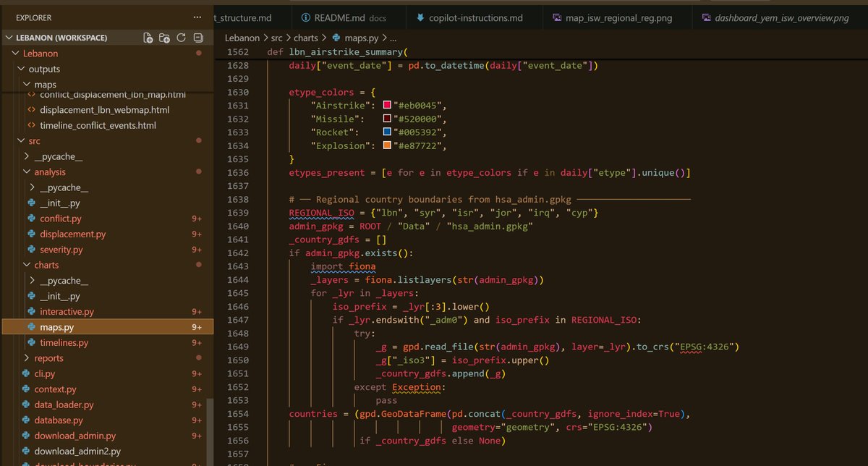Viewport: 868px width, 466px height.
Task: Click REGIONAL_ISO on line 1639
Action: click(321, 213)
